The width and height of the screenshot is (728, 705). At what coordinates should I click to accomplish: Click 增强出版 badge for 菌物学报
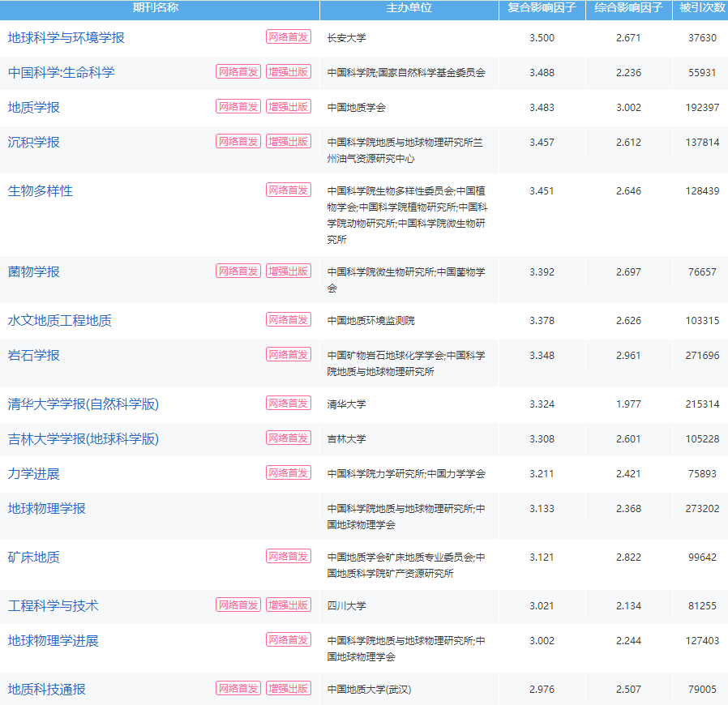coord(289,271)
